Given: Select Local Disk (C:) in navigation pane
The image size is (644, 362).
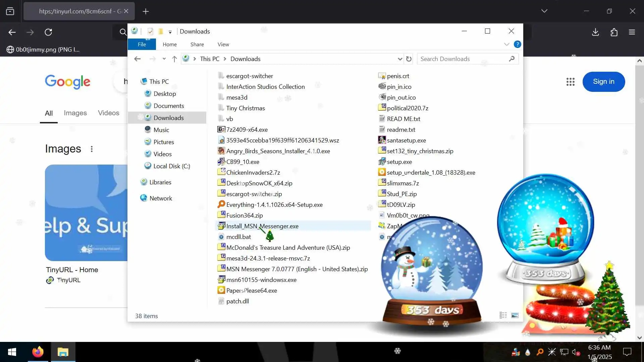Looking at the screenshot, I should click(171, 166).
